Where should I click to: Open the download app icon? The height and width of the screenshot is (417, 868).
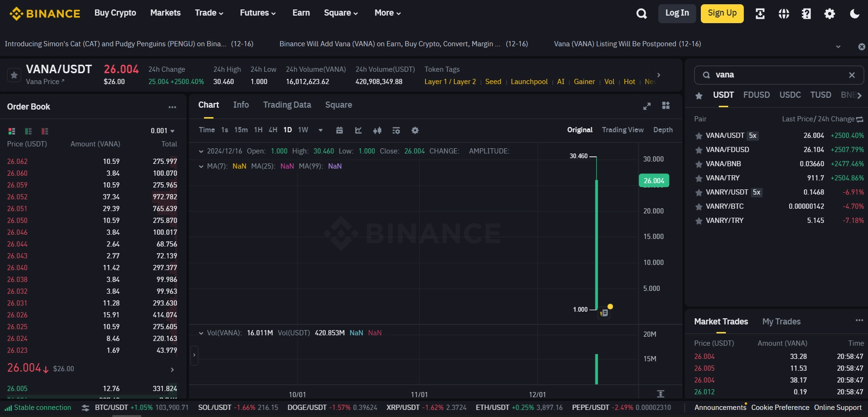760,14
